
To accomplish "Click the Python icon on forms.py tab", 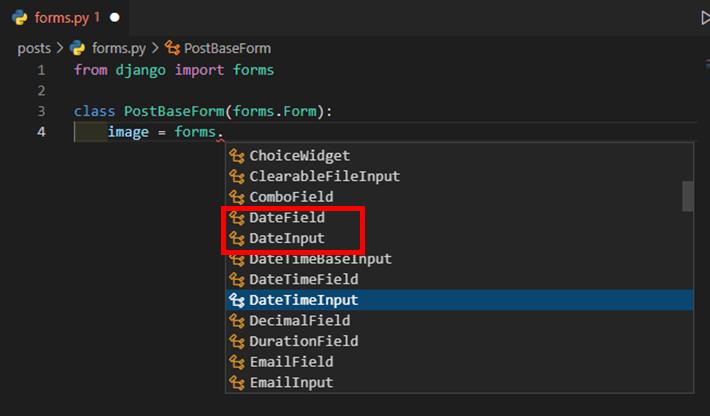I will tap(19, 18).
